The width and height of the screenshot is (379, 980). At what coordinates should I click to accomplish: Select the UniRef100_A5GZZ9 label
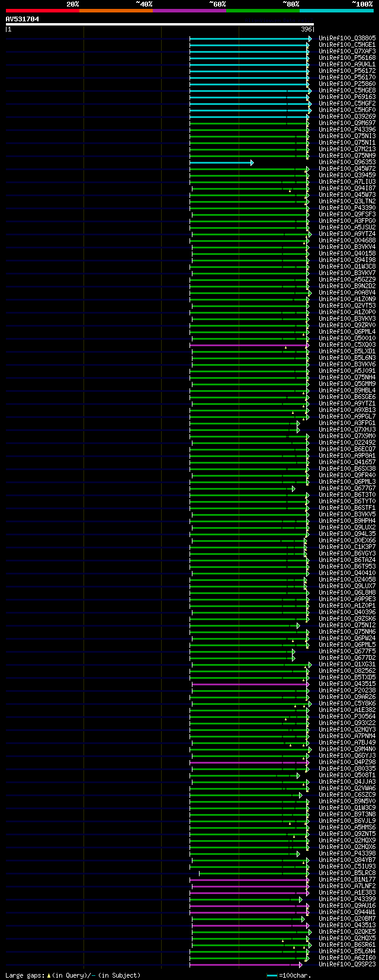(x=347, y=279)
